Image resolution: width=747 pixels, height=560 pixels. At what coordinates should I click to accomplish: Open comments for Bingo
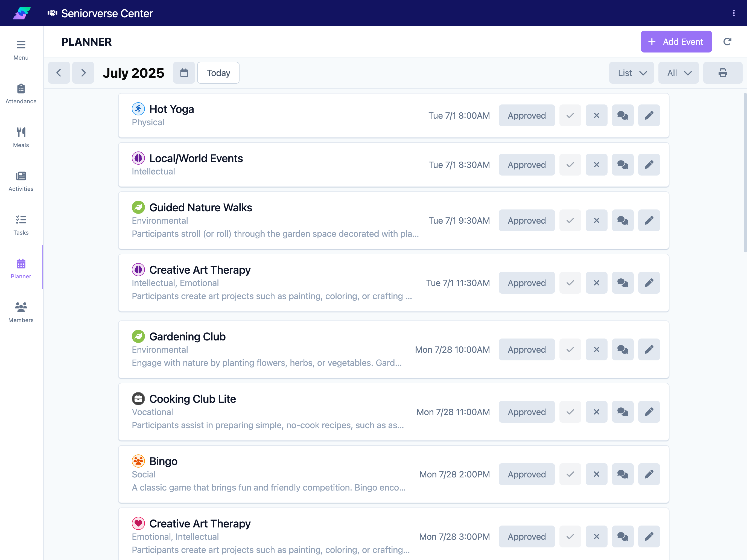623,474
